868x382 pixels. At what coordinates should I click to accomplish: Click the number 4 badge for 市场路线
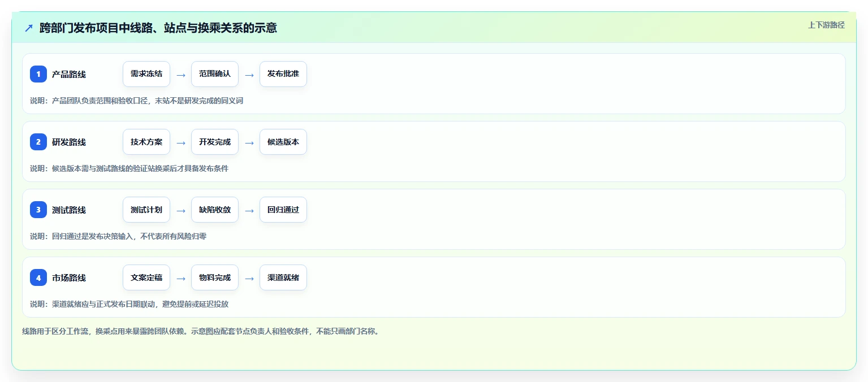pyautogui.click(x=38, y=277)
